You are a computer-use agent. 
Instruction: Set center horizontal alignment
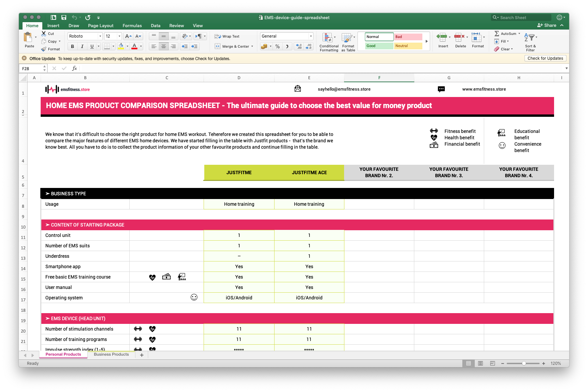[x=163, y=46]
